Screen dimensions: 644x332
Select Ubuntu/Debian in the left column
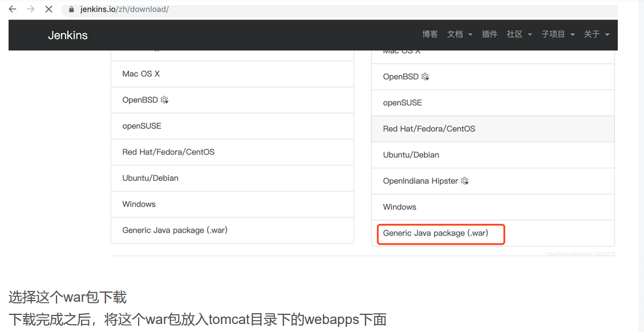click(233, 178)
